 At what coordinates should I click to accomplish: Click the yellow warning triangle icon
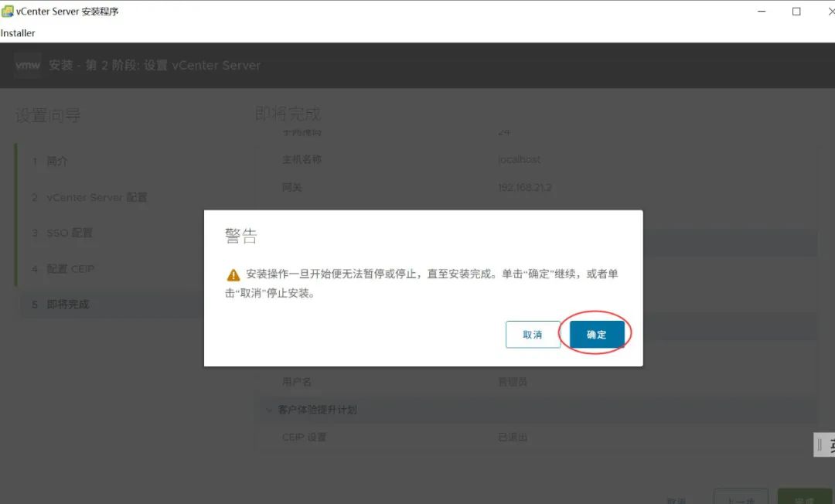(233, 274)
